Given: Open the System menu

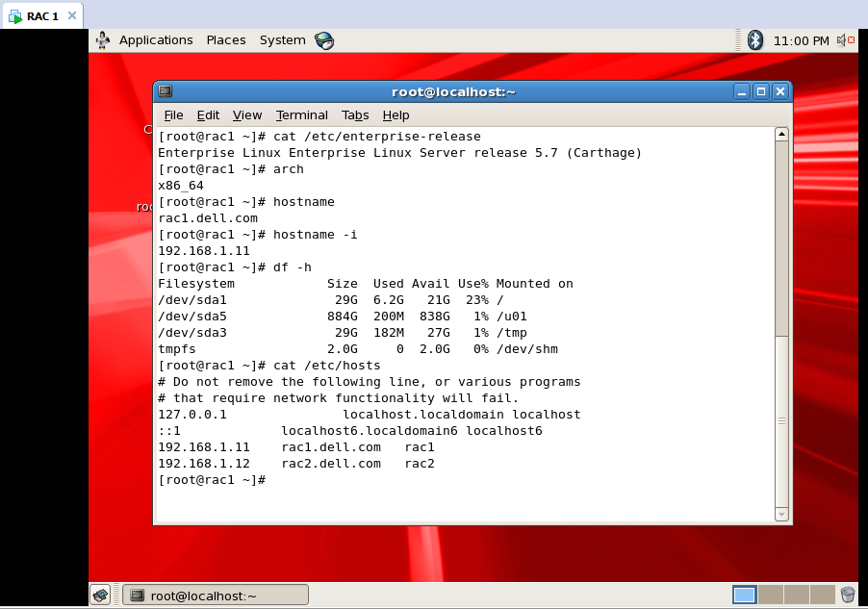Looking at the screenshot, I should 282,40.
